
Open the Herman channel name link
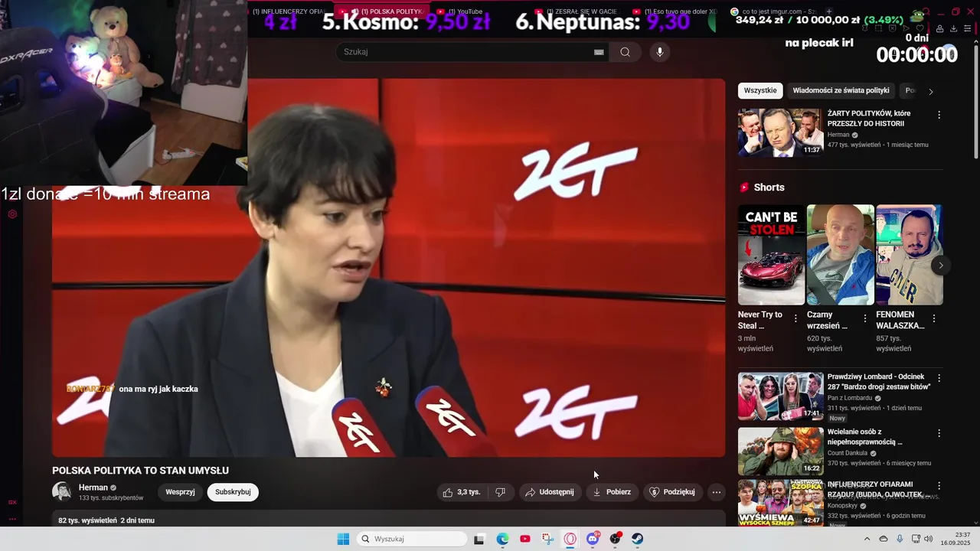tap(93, 487)
